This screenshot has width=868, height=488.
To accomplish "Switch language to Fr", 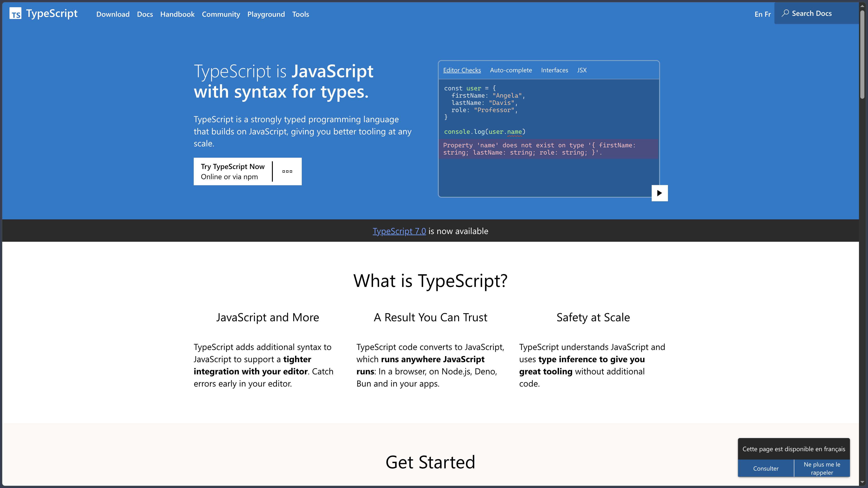I will [768, 14].
